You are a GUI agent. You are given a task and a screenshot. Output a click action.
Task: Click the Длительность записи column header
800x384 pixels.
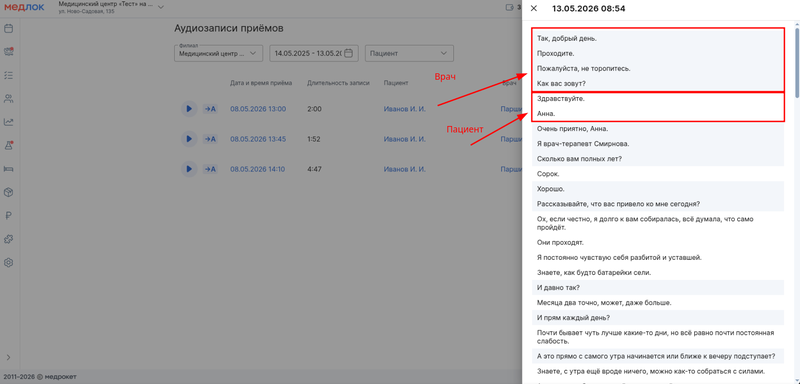click(x=338, y=83)
